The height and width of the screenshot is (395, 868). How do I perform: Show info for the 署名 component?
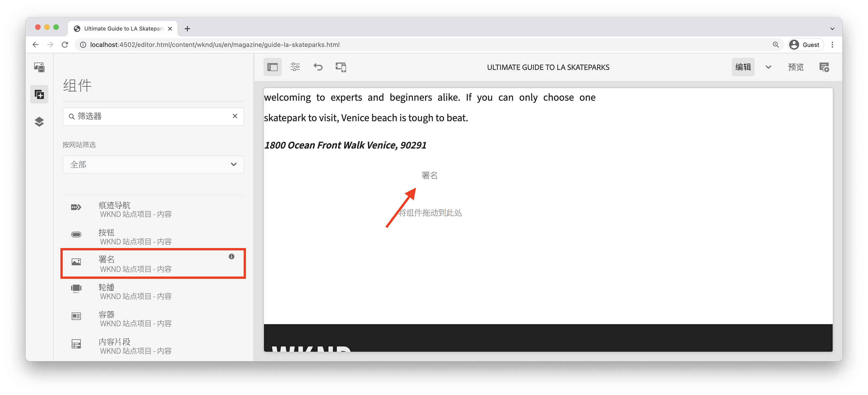(x=231, y=256)
